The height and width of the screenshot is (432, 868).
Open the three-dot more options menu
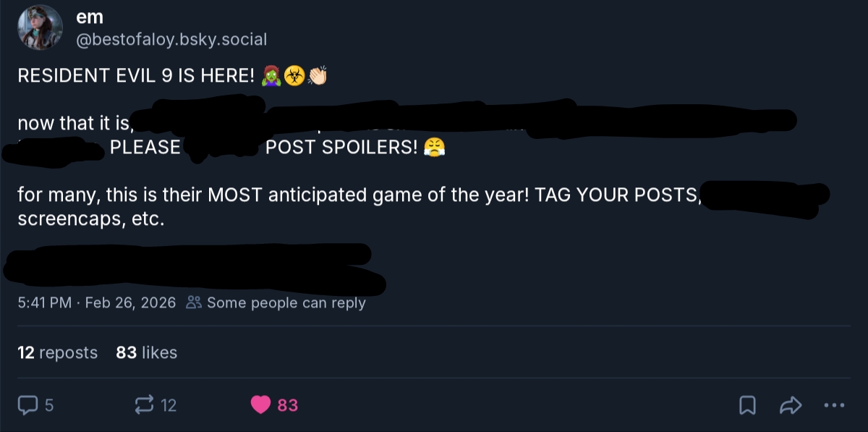click(834, 405)
